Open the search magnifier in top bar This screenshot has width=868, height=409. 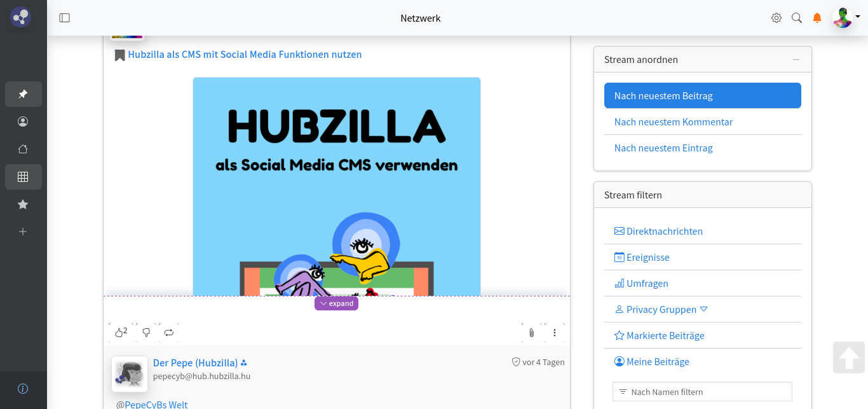click(x=797, y=18)
